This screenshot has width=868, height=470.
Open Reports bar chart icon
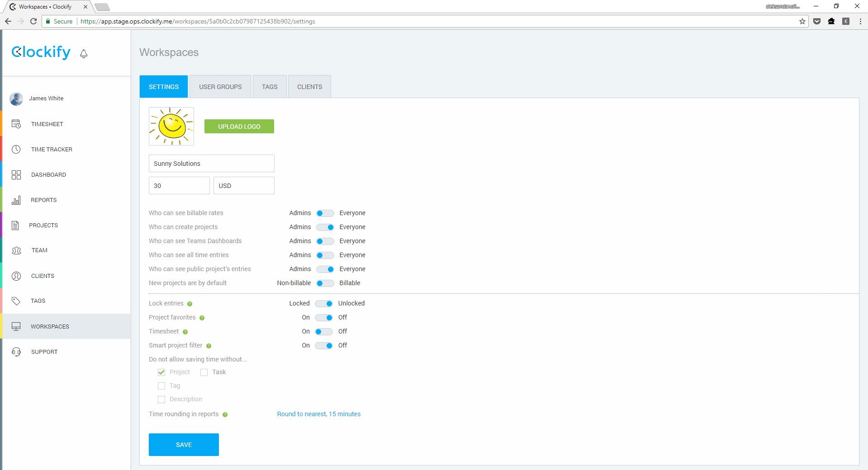(16, 200)
